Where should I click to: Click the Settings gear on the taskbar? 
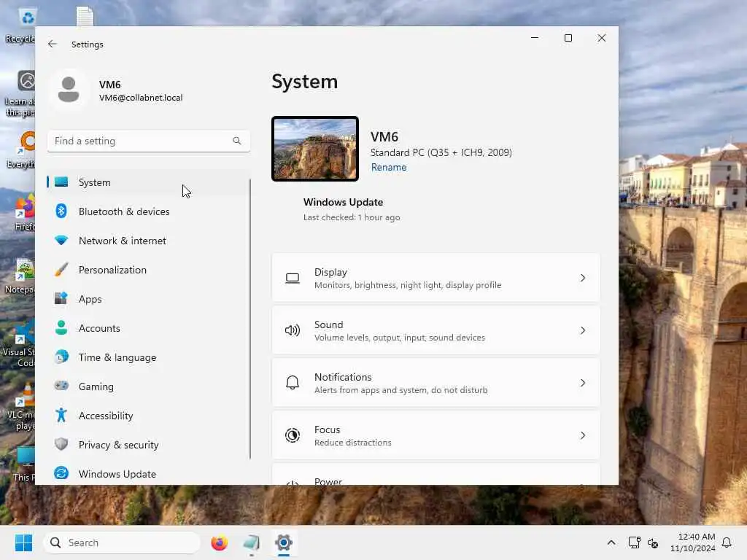284,542
